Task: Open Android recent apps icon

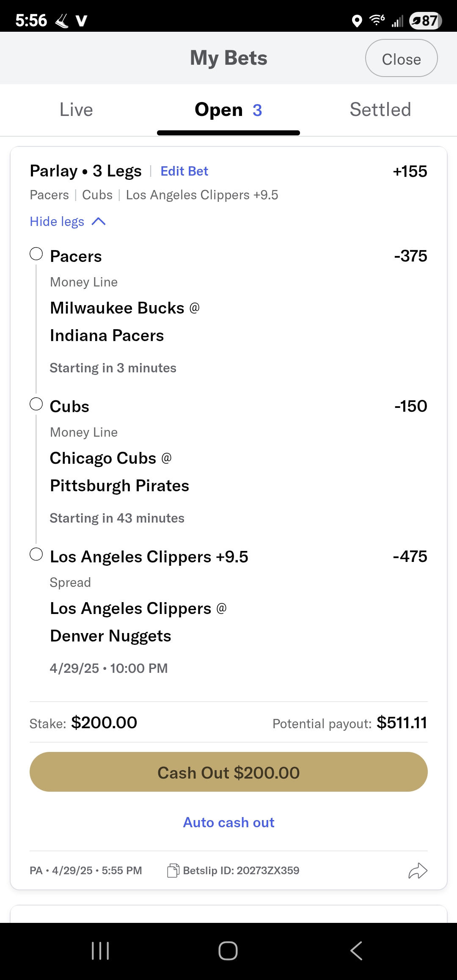Action: [100, 951]
